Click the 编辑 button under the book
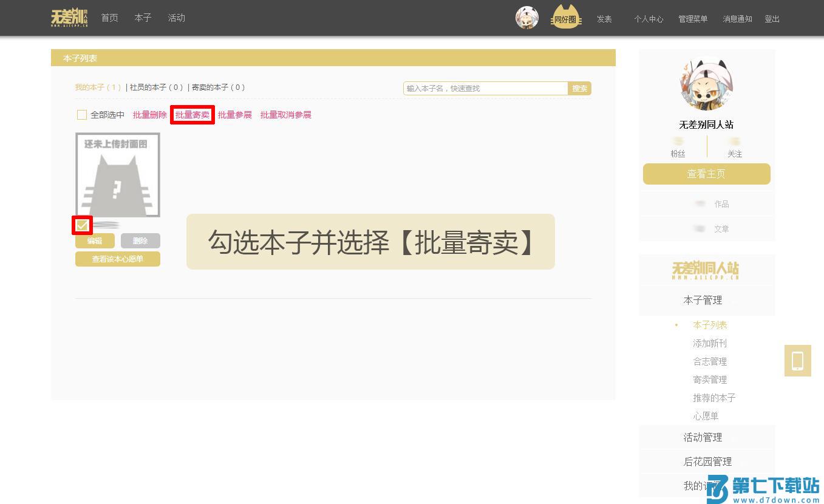This screenshot has height=504, width=824. (x=95, y=241)
